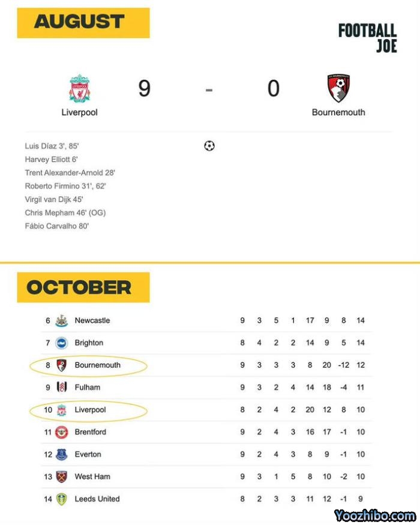Click the soccer ball goals icon
The image size is (420, 525).
pos(209,146)
